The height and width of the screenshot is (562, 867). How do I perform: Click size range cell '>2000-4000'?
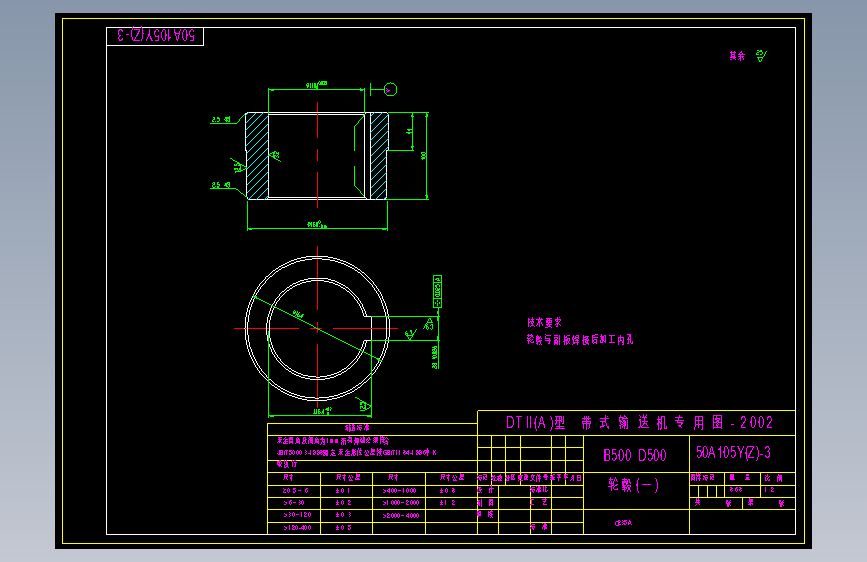[x=401, y=516]
